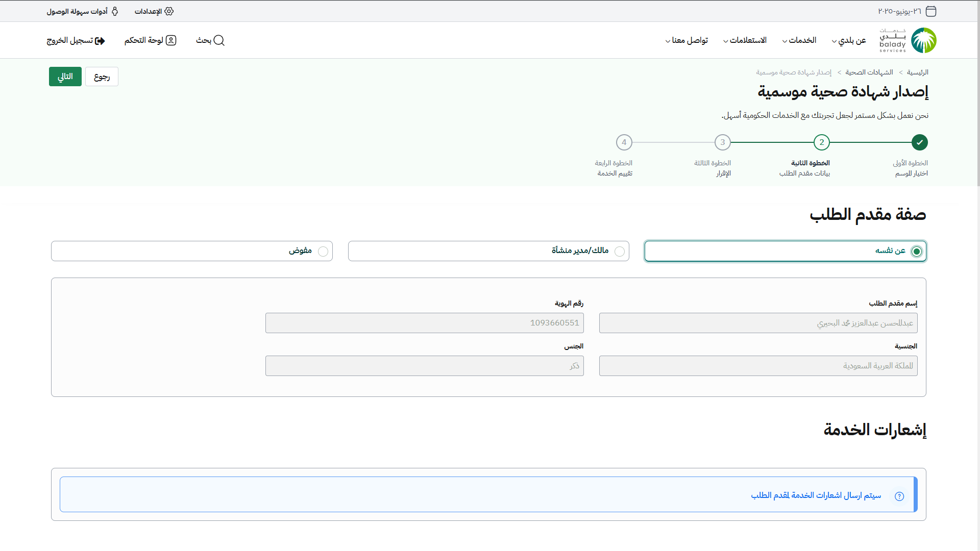Image resolution: width=980 pixels, height=551 pixels.
Task: Expand the 'الخدمات' navigation dropdown
Action: pyautogui.click(x=799, y=40)
